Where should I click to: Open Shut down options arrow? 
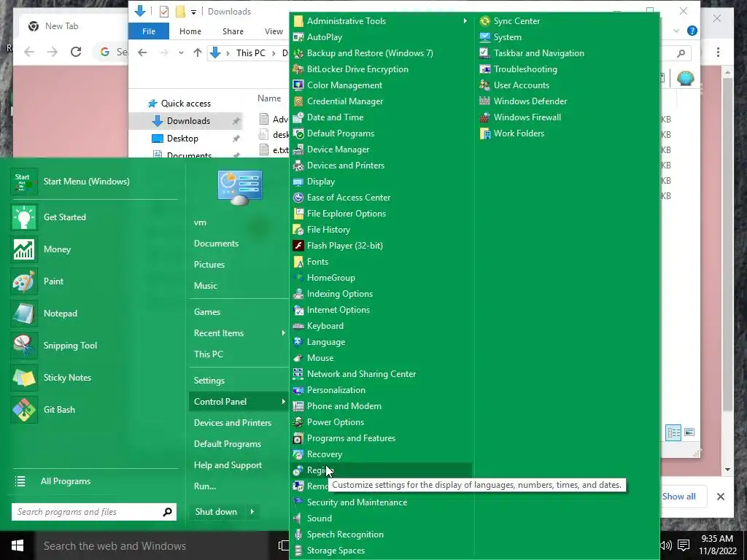[252, 511]
